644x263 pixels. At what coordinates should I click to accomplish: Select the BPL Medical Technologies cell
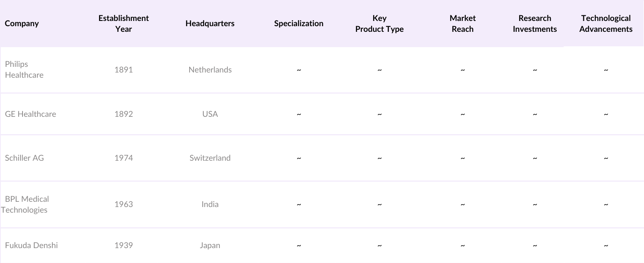tap(25, 204)
